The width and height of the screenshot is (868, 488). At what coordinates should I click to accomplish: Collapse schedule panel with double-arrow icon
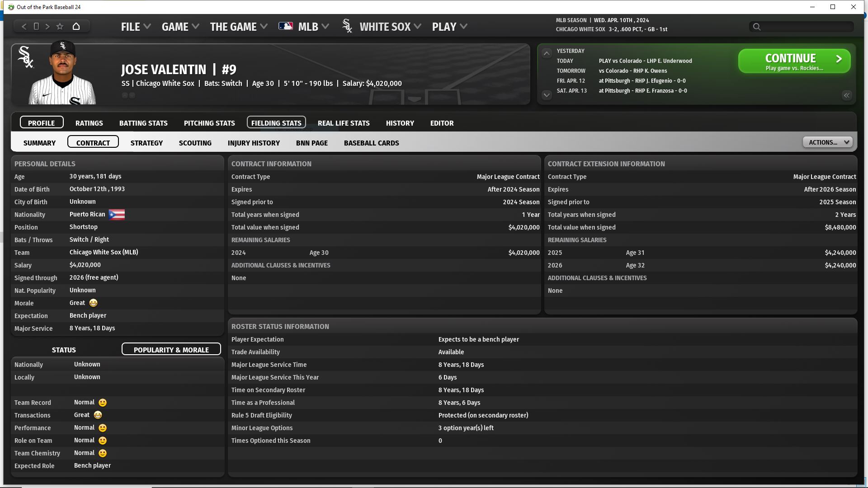point(846,95)
